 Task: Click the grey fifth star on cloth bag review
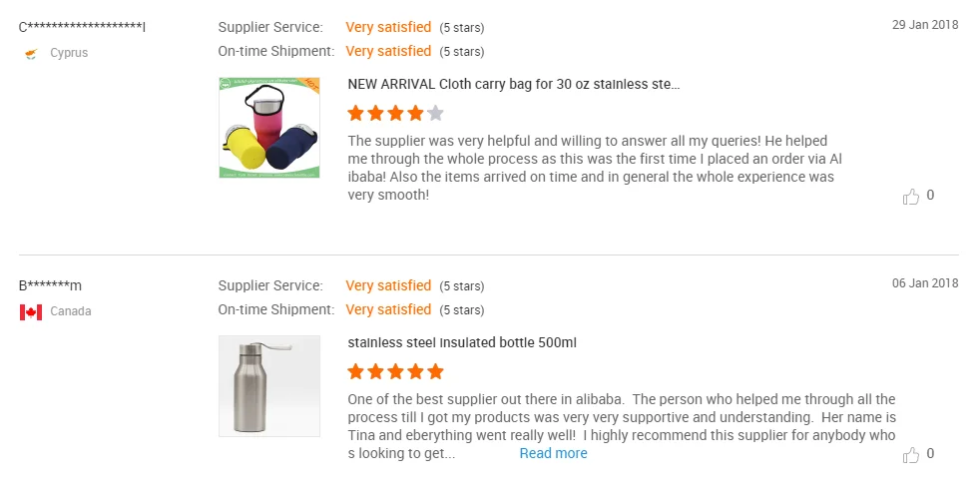(436, 113)
